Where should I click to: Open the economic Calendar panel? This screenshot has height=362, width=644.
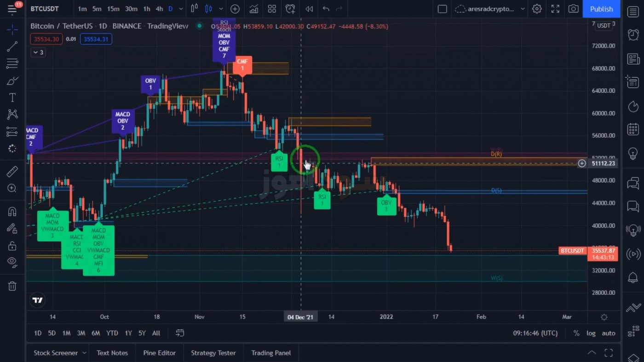(x=633, y=129)
